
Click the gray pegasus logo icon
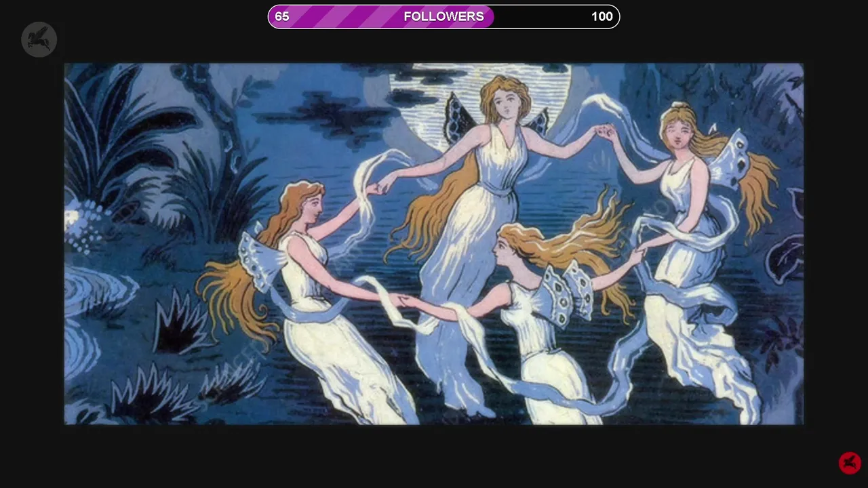[x=39, y=39]
